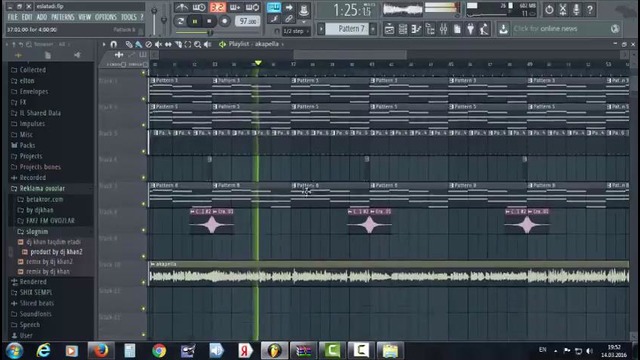640x360 pixels.
Task: Open the EDIT menu
Action: tap(27, 17)
